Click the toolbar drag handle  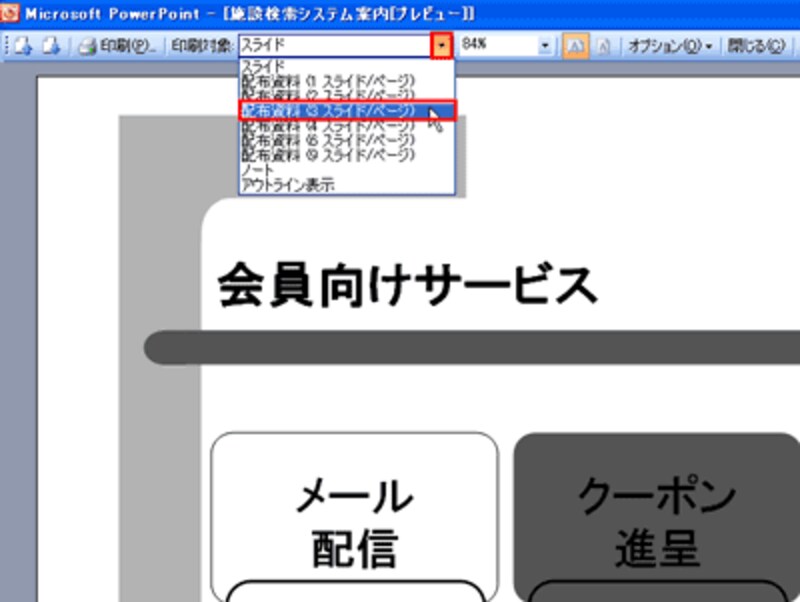[6, 46]
